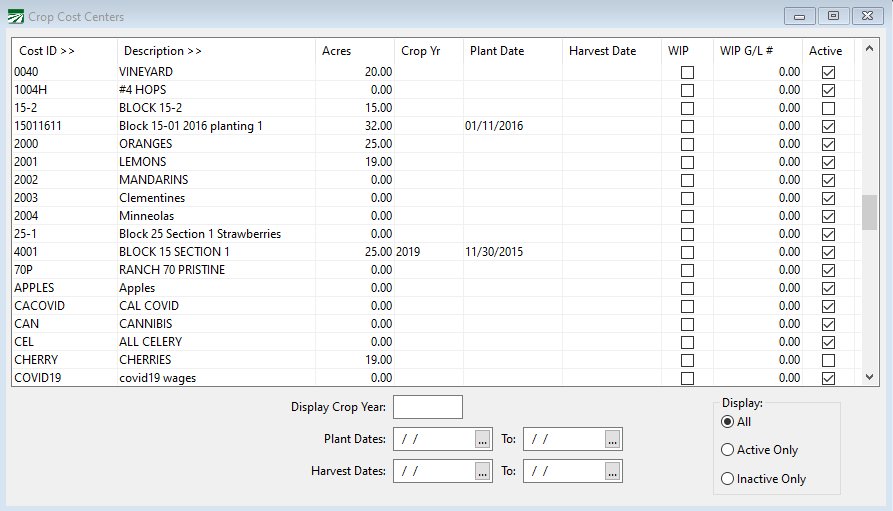This screenshot has width=893, height=511.
Task: Sort by the Description column header
Action: click(163, 51)
